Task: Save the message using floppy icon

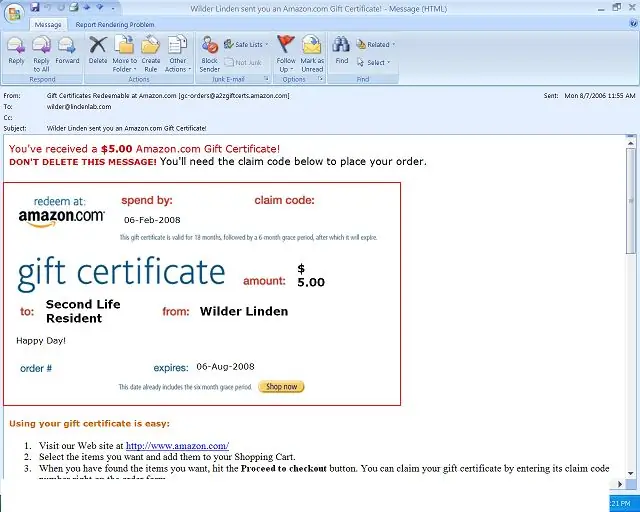Action: coord(35,7)
